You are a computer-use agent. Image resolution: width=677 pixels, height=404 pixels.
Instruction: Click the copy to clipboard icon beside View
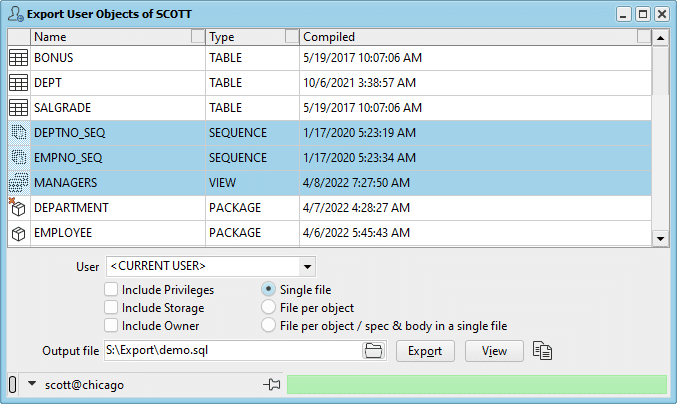pyautogui.click(x=542, y=350)
